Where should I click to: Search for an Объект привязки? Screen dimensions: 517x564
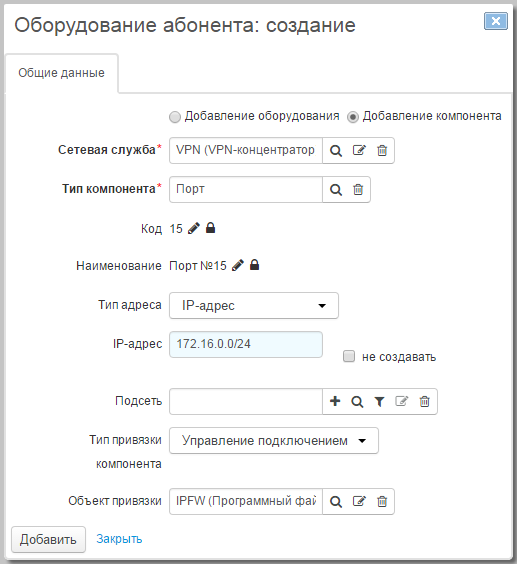click(x=336, y=501)
